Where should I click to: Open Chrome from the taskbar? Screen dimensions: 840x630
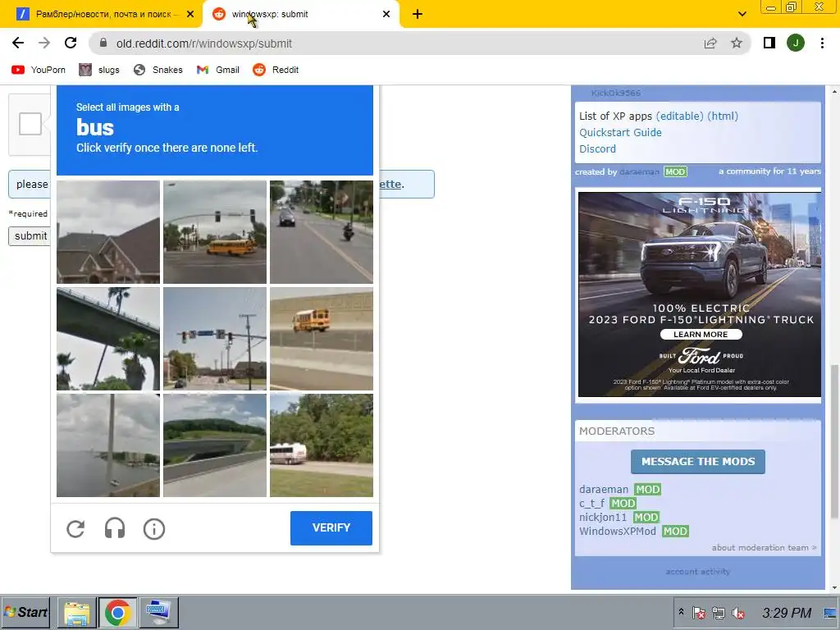pyautogui.click(x=117, y=612)
